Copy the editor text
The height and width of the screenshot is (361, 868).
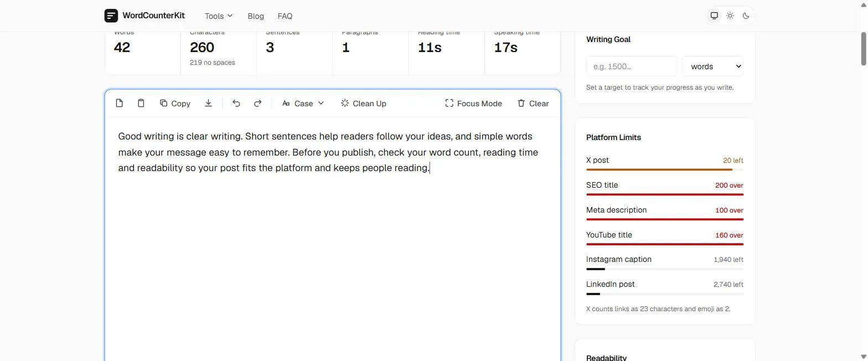[175, 103]
